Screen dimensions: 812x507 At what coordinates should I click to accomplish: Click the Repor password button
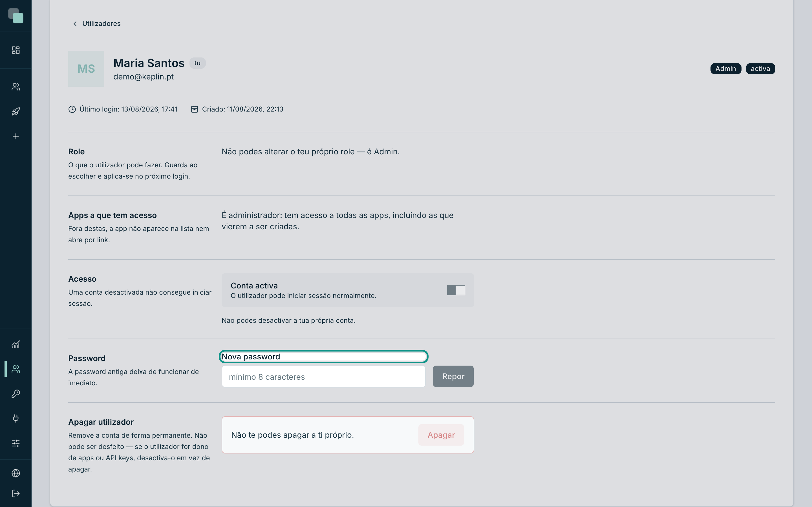pyautogui.click(x=453, y=376)
